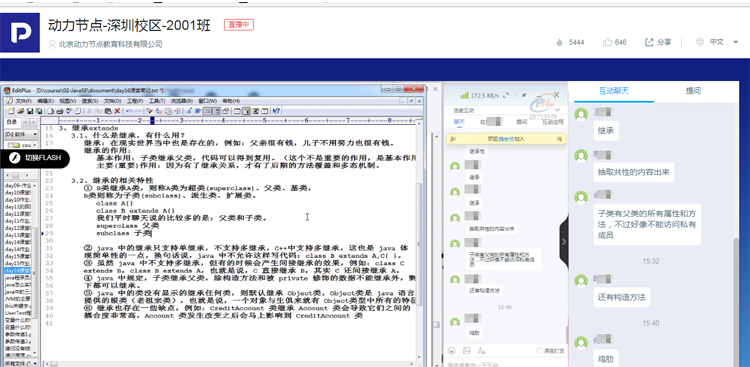Open the 搜索(S) menu in EditPlus
The image size is (750, 367).
(90, 101)
